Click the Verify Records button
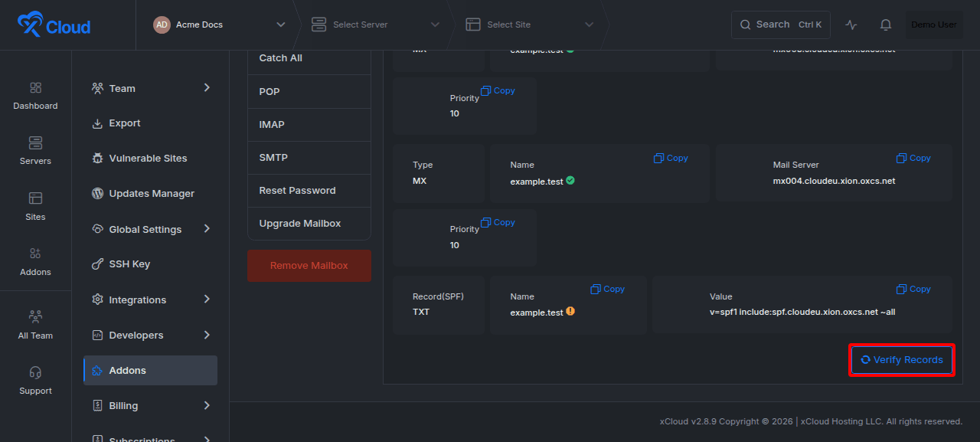 point(902,360)
